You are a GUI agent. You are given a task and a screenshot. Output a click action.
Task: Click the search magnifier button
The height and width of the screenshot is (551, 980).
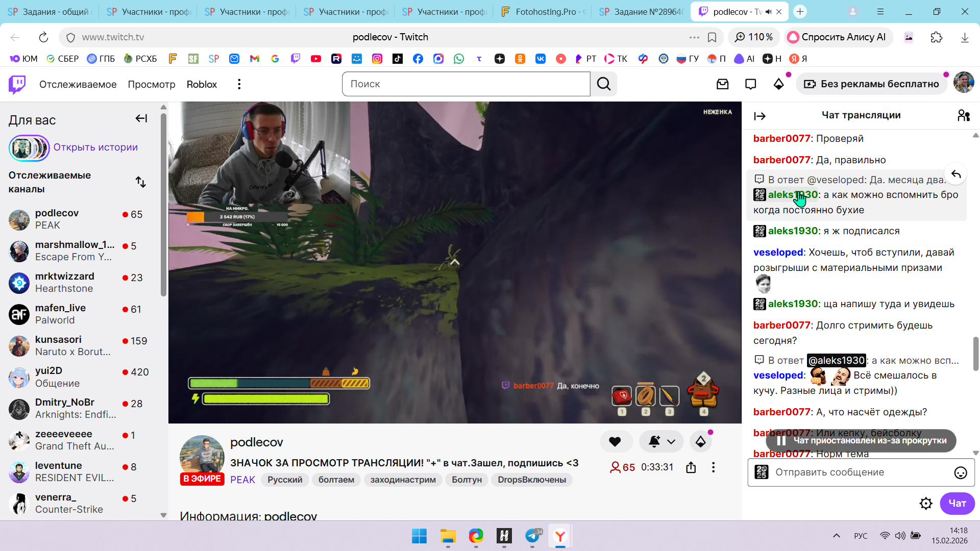[604, 84]
